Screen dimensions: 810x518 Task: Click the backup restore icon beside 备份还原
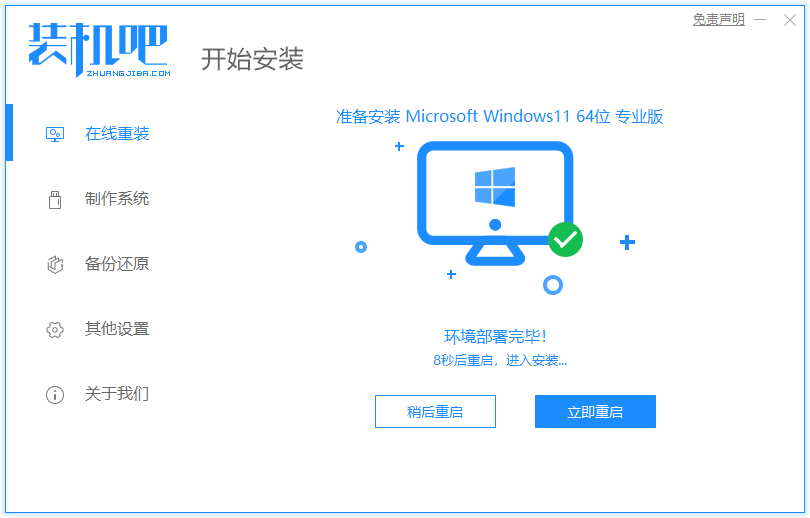click(55, 264)
